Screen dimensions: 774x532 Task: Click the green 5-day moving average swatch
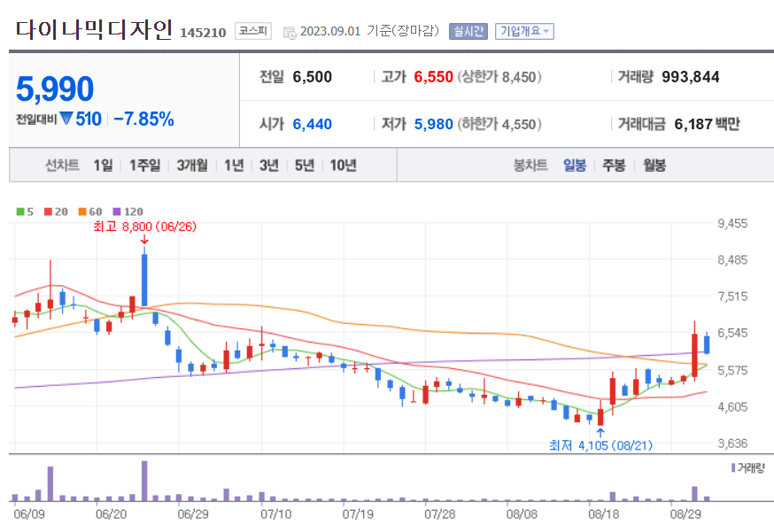[x=20, y=212]
